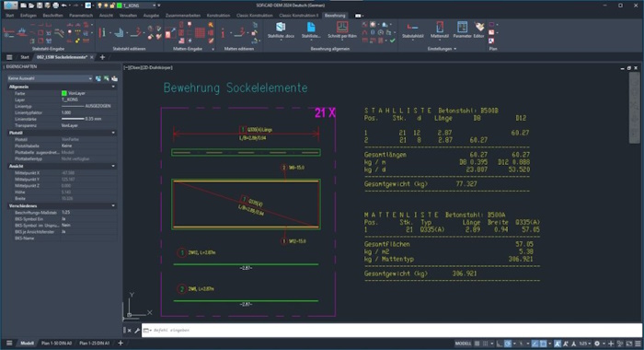The width and height of the screenshot is (644, 350).
Task: Click the customize command line wrench icon
Action: (137, 331)
